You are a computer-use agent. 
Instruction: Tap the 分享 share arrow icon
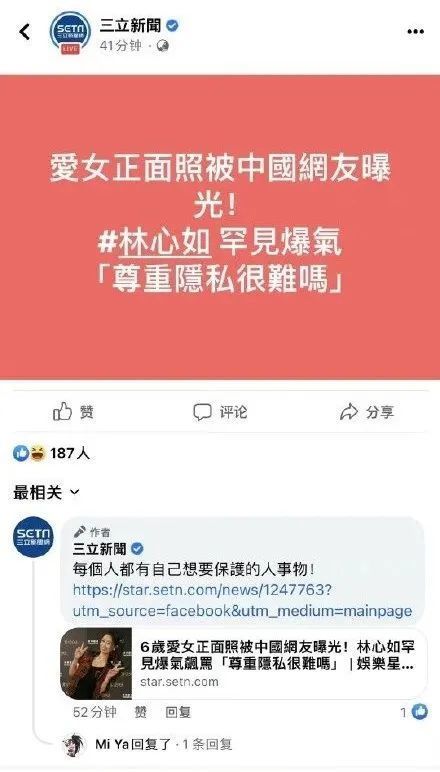click(x=348, y=412)
